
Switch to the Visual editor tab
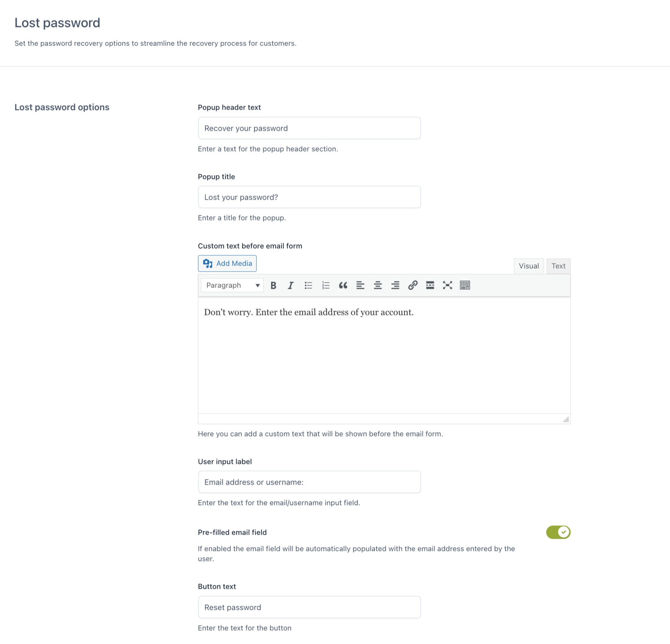pos(529,266)
